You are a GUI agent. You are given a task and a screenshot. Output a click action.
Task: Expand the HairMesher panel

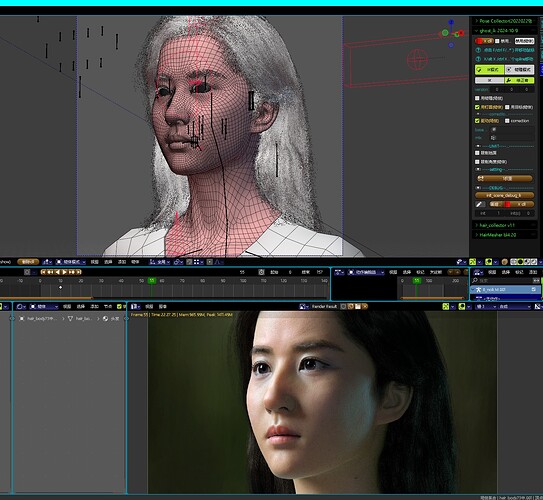click(505, 235)
